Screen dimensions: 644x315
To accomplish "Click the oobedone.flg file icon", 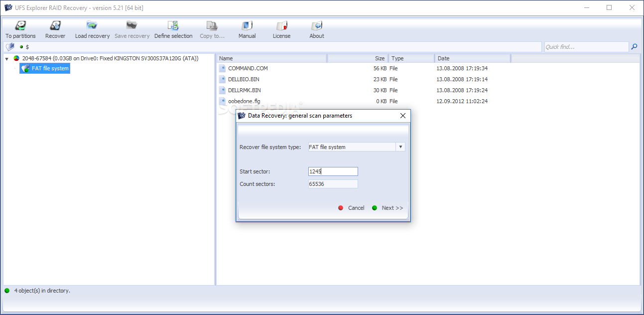I will tap(222, 101).
